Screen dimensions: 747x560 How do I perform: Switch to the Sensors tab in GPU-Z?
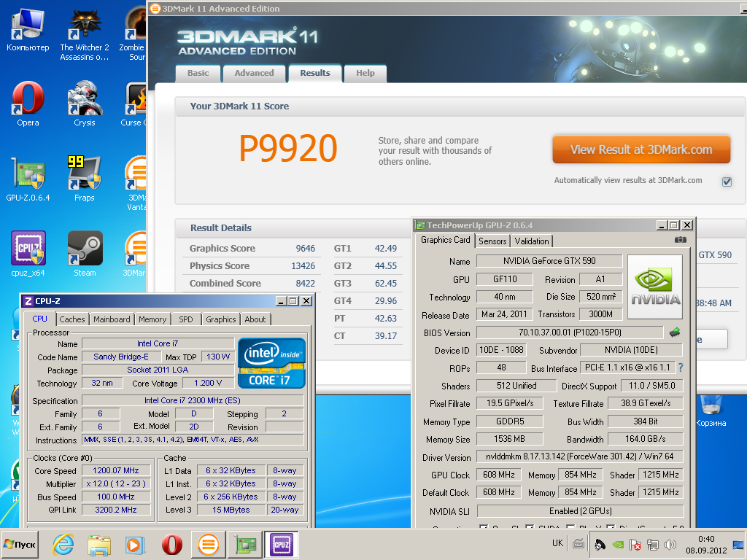[492, 241]
